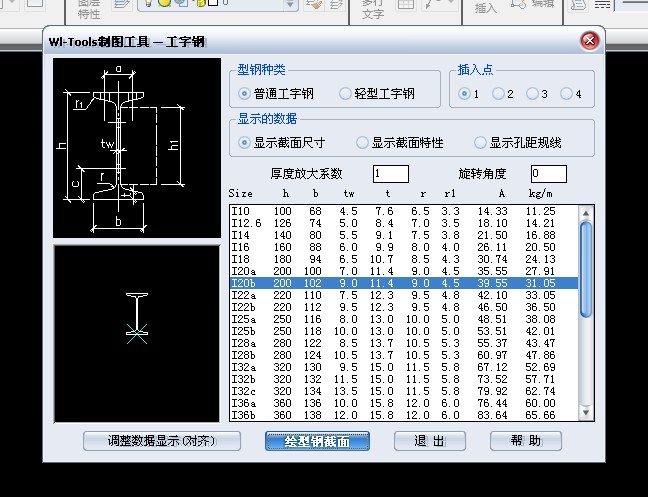
Task: Select 显示截面尺寸 display option
Action: (282, 143)
